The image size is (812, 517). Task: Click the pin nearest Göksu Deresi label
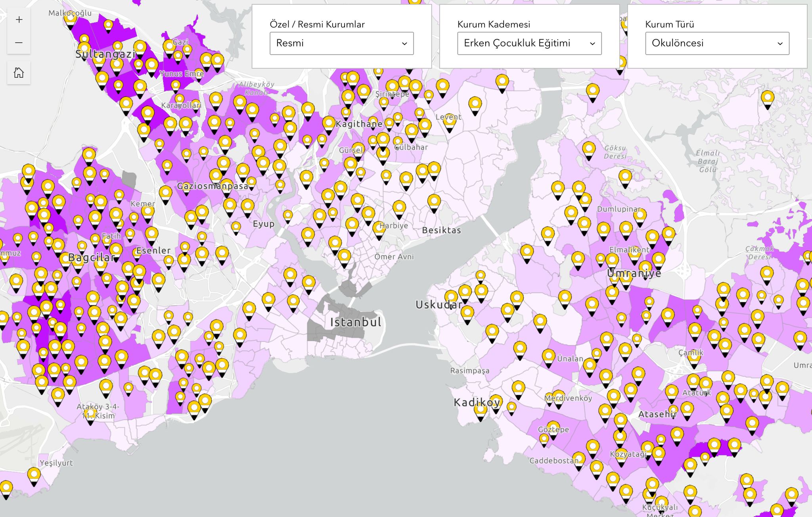tap(589, 149)
